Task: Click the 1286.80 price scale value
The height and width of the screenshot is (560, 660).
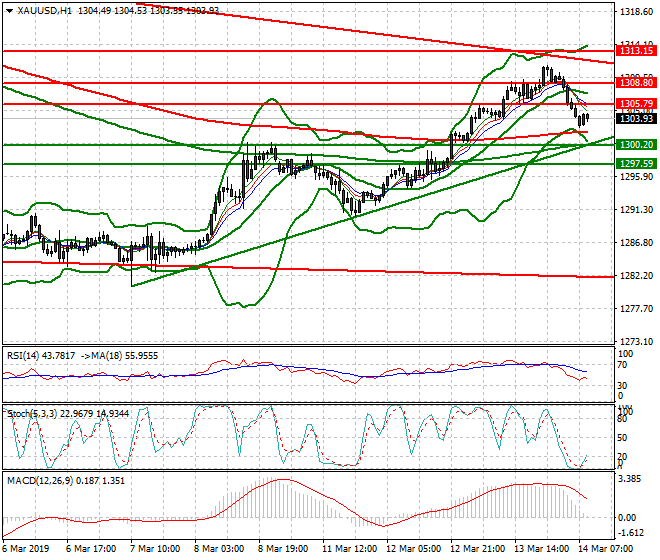Action: click(x=637, y=243)
